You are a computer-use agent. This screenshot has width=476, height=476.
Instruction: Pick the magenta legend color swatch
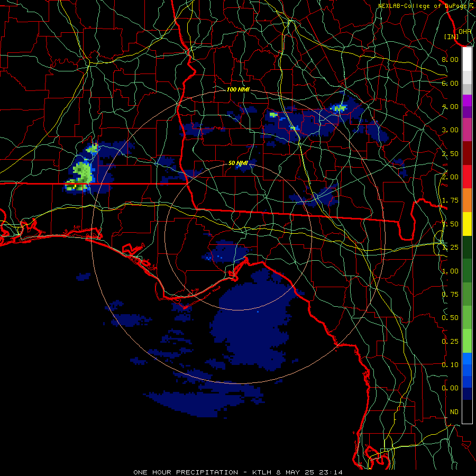click(467, 100)
